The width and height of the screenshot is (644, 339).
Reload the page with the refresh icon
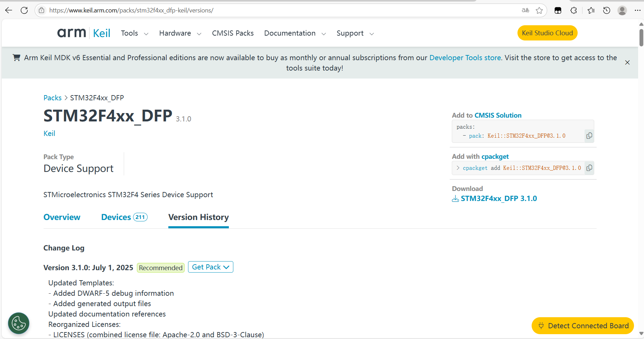[24, 10]
